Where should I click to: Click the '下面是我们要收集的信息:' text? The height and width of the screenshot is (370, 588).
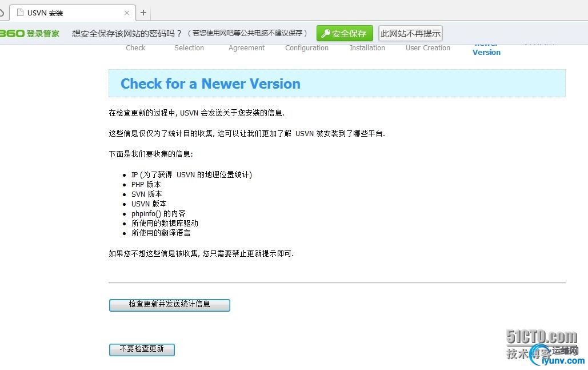point(151,154)
